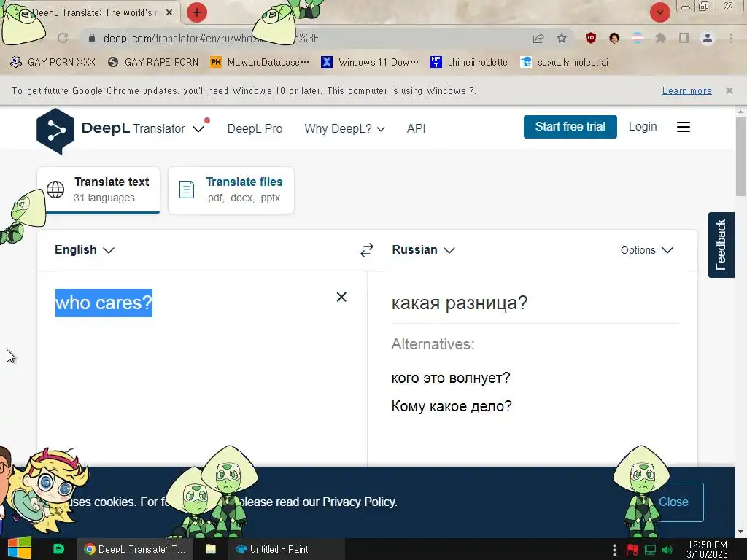Open the Options dropdown
This screenshot has height=560, width=747.
pyautogui.click(x=646, y=250)
